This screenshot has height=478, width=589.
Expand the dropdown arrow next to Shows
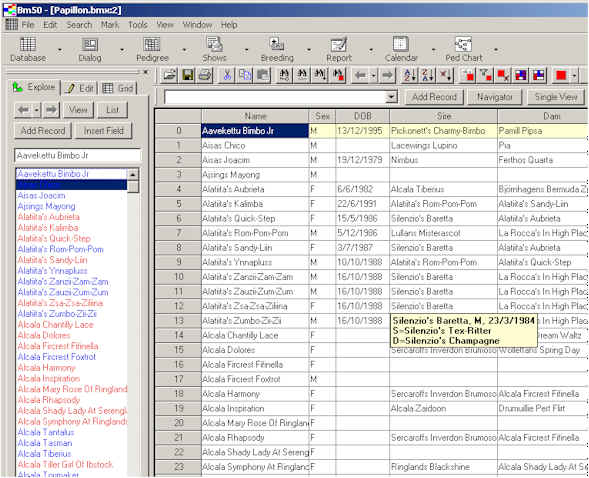click(246, 50)
